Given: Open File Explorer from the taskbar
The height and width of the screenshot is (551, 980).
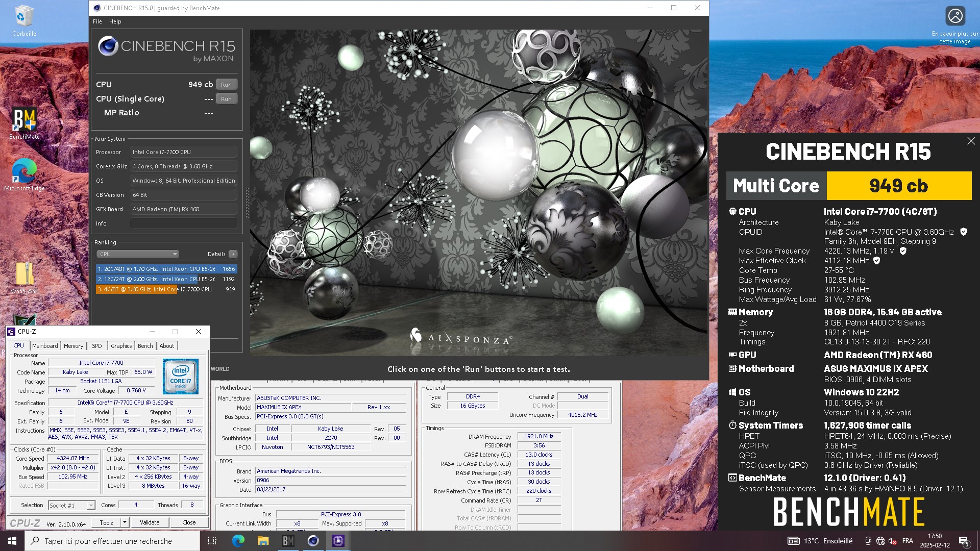Looking at the screenshot, I should [x=263, y=541].
